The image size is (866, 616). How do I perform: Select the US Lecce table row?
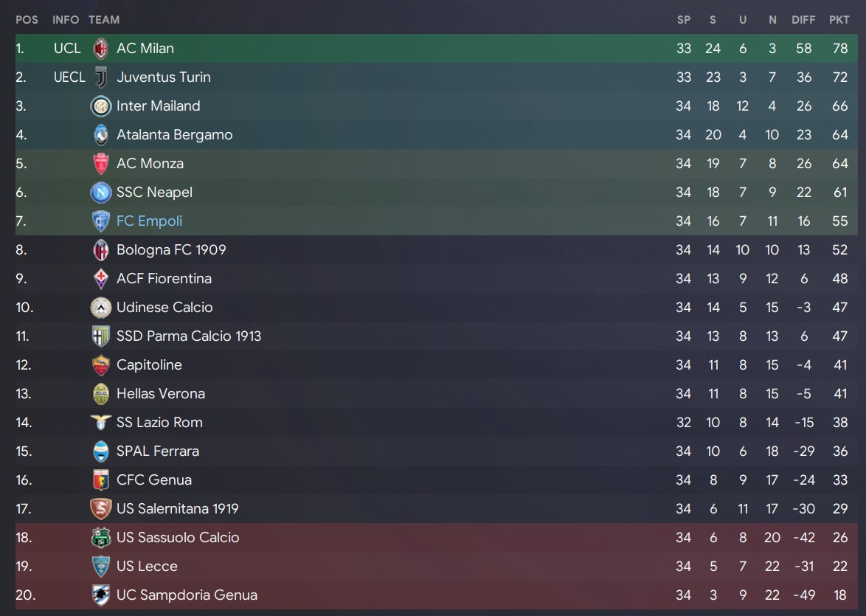436,567
